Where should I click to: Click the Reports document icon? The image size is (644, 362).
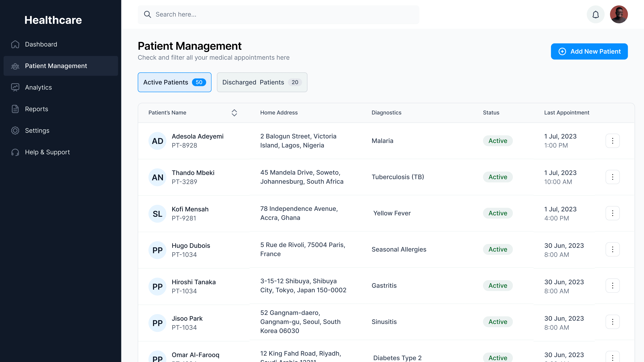coord(15,109)
